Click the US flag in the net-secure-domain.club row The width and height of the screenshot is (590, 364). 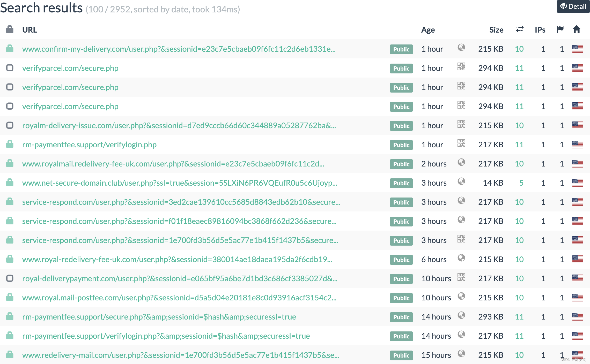pos(577,183)
